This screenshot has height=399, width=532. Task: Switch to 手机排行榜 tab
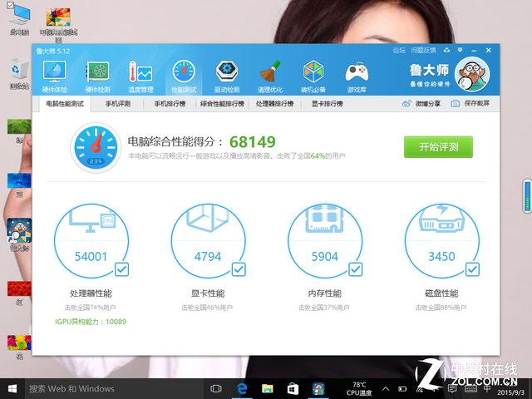tap(170, 104)
